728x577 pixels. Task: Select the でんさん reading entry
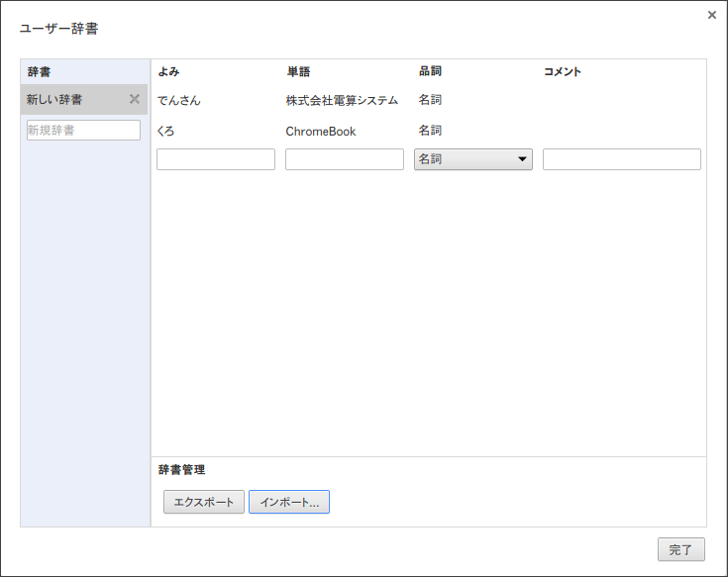tap(178, 101)
